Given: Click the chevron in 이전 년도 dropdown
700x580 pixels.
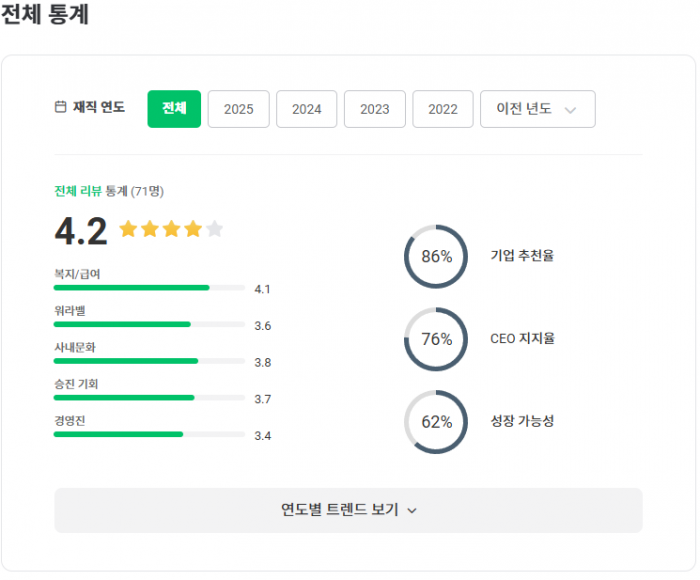Looking at the screenshot, I should [x=571, y=110].
